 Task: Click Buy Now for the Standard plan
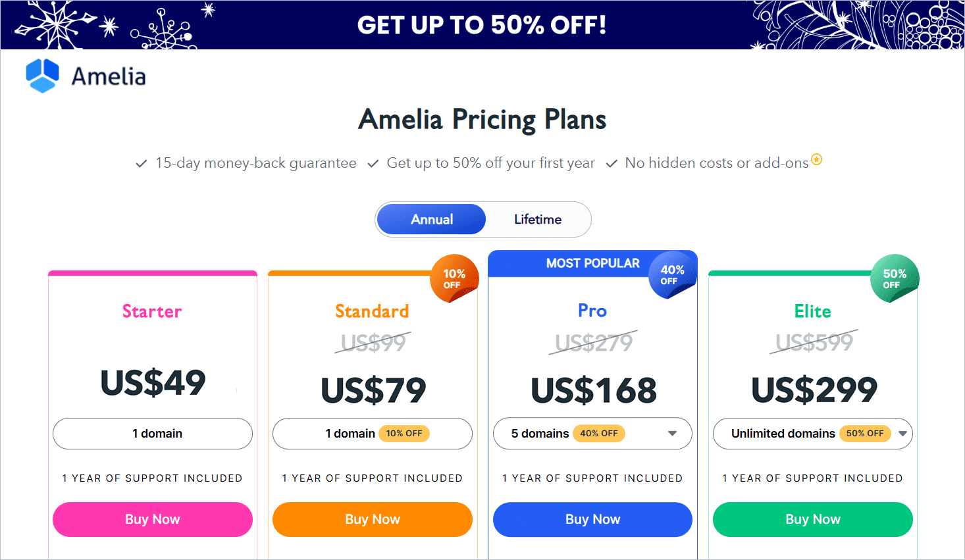pyautogui.click(x=372, y=519)
